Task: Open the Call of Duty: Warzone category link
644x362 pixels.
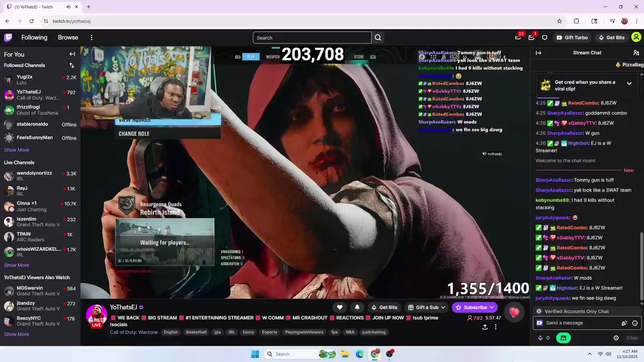Action: [x=134, y=332]
